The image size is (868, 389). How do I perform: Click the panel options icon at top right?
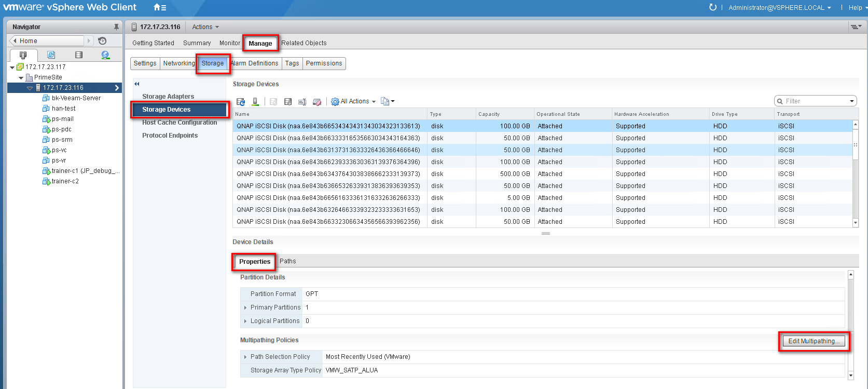click(856, 26)
